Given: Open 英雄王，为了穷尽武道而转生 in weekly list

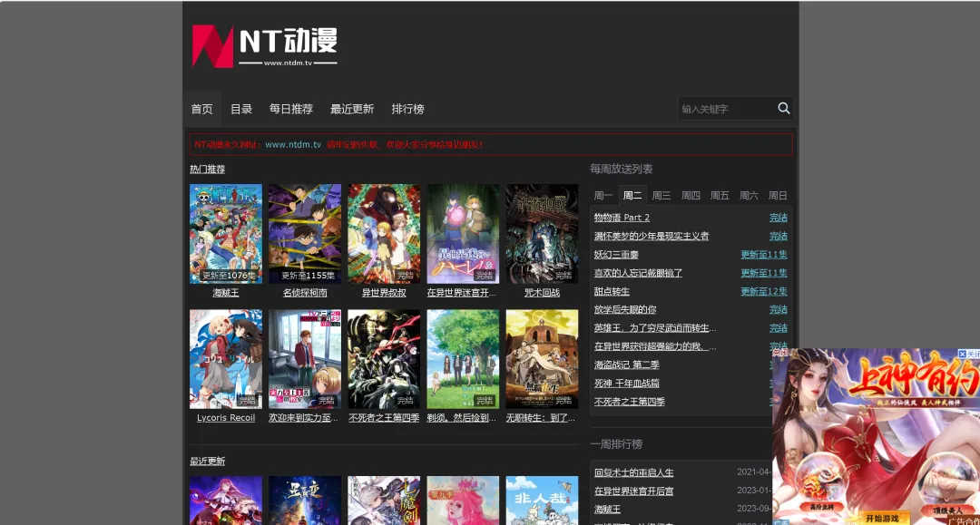Looking at the screenshot, I should [x=655, y=327].
